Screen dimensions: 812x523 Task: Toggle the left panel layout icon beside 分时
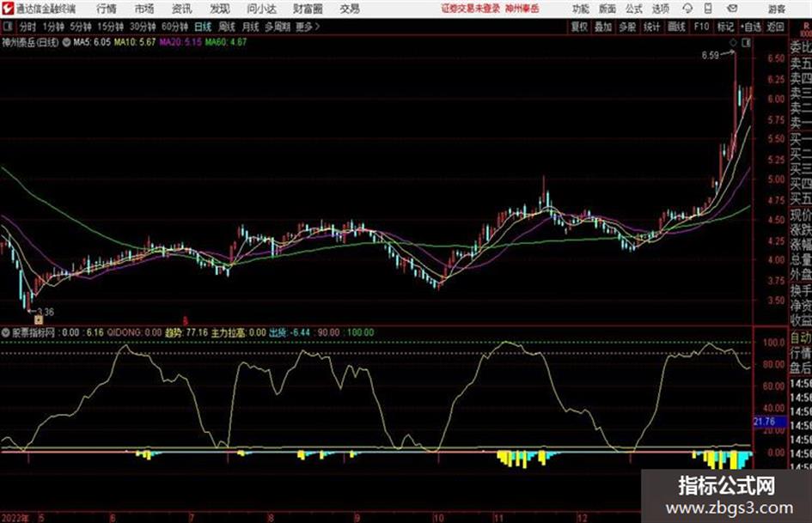8,27
